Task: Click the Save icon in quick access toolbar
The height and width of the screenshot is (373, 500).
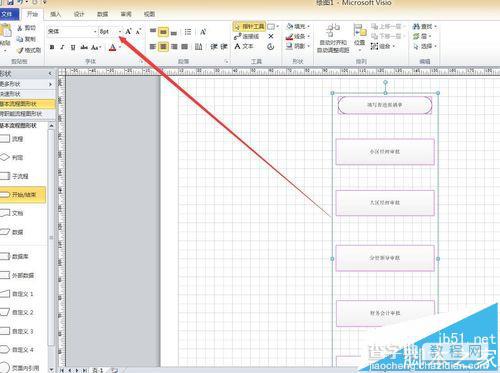Action: [10, 3]
